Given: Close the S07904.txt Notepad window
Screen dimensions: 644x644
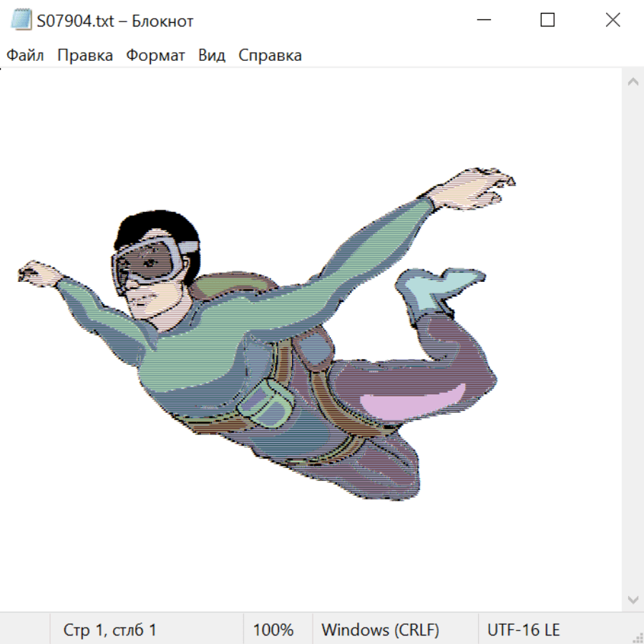Looking at the screenshot, I should tap(613, 21).
